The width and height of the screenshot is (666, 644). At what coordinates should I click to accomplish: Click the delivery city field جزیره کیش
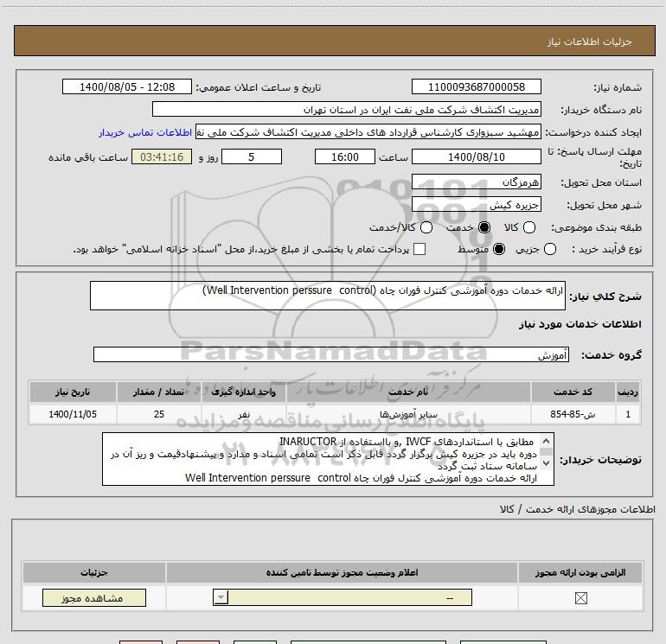coord(476,205)
